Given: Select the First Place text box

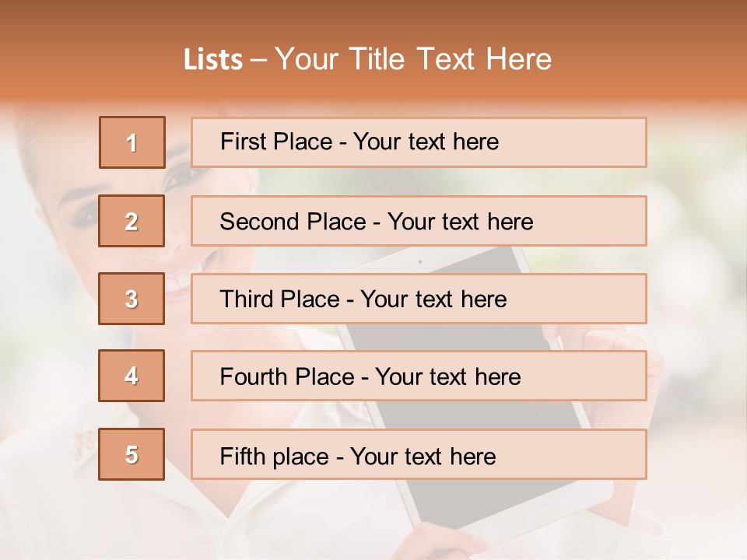Looking at the screenshot, I should coord(419,142).
